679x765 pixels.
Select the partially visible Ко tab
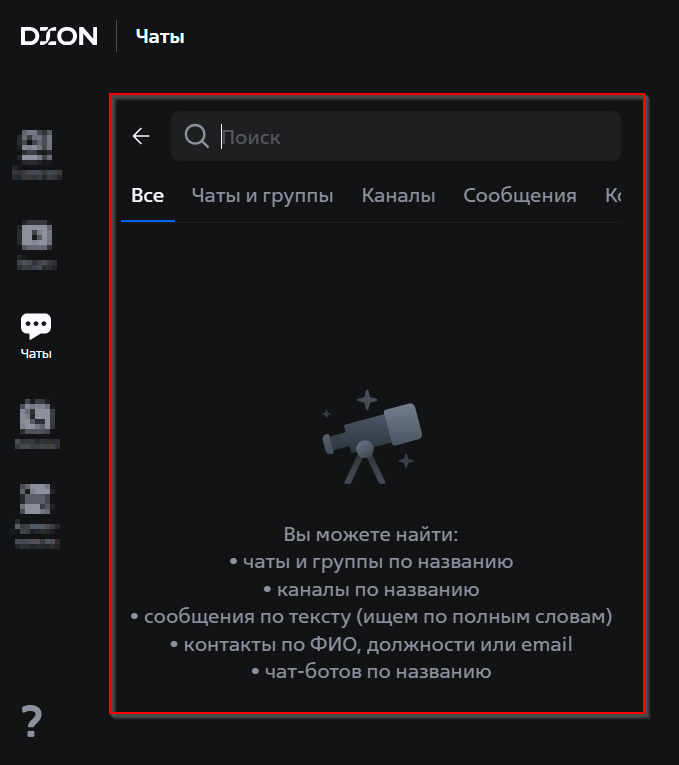pyautogui.click(x=613, y=196)
